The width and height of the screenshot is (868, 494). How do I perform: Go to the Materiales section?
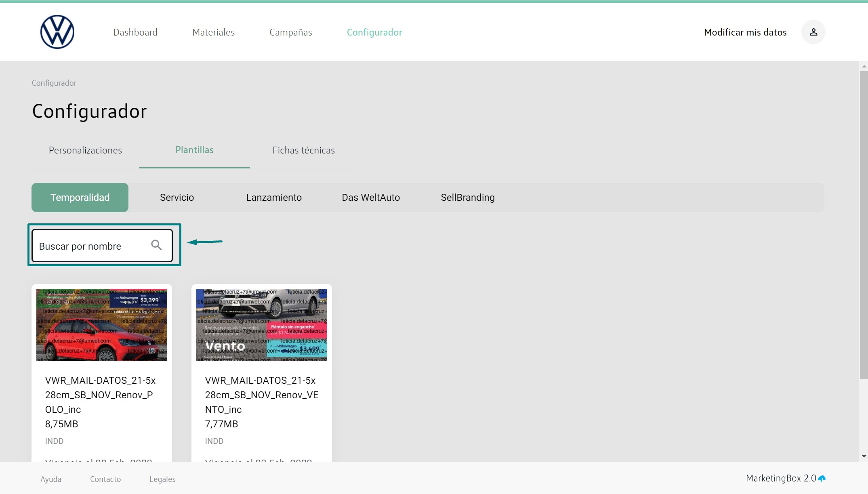pos(213,32)
